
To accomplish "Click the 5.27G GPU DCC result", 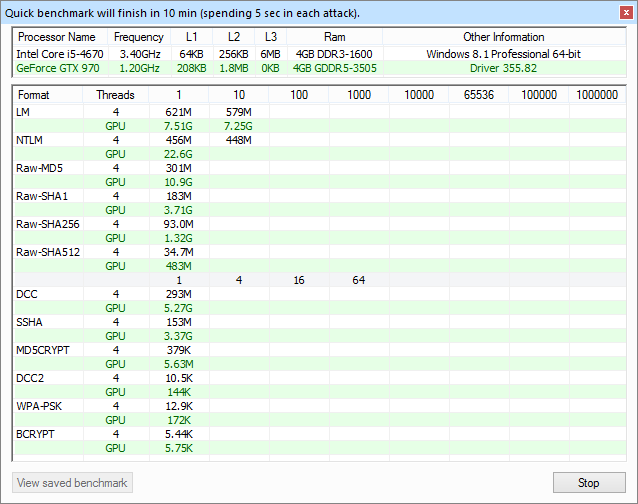I will click(179, 308).
